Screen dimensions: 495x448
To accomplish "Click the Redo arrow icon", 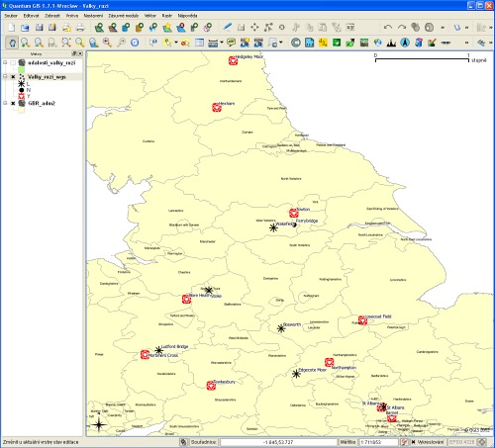I will pos(402,28).
